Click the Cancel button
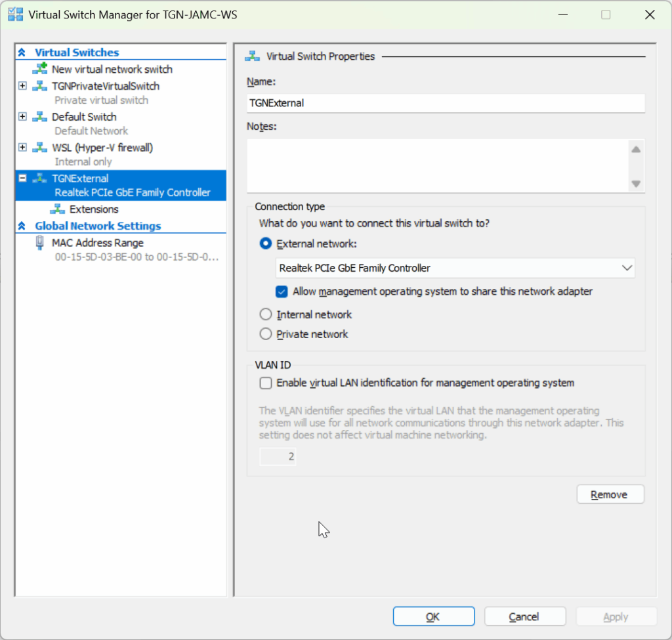Screen dimensions: 672x640 (525, 616)
